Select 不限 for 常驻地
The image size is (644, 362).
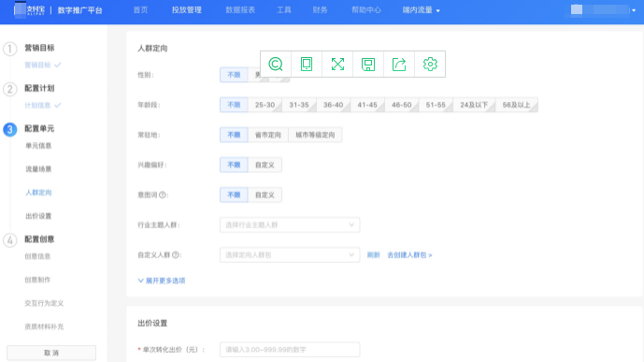(x=234, y=135)
